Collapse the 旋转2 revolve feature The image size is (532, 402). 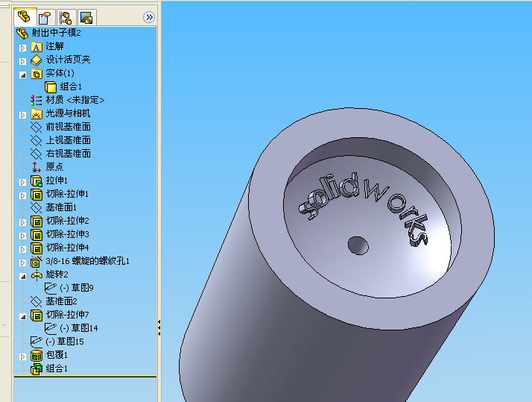(x=23, y=277)
